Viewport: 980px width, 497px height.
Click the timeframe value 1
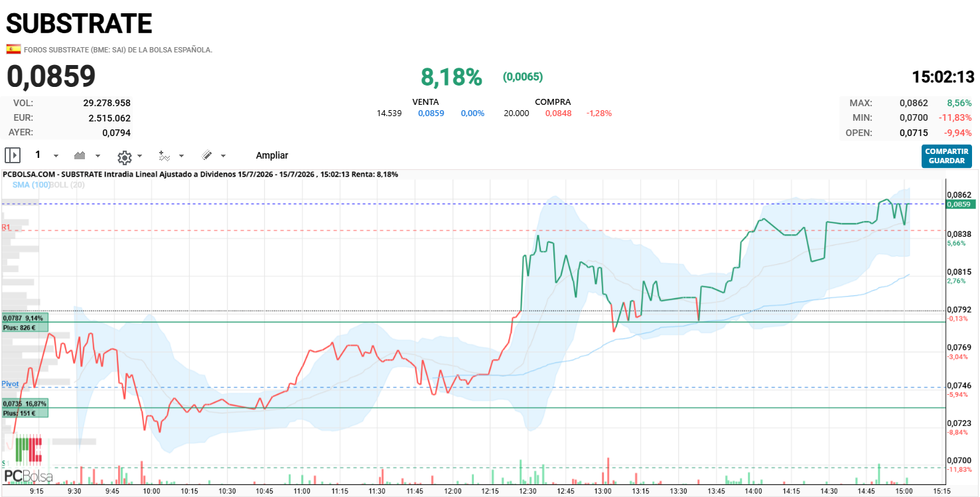coord(38,155)
